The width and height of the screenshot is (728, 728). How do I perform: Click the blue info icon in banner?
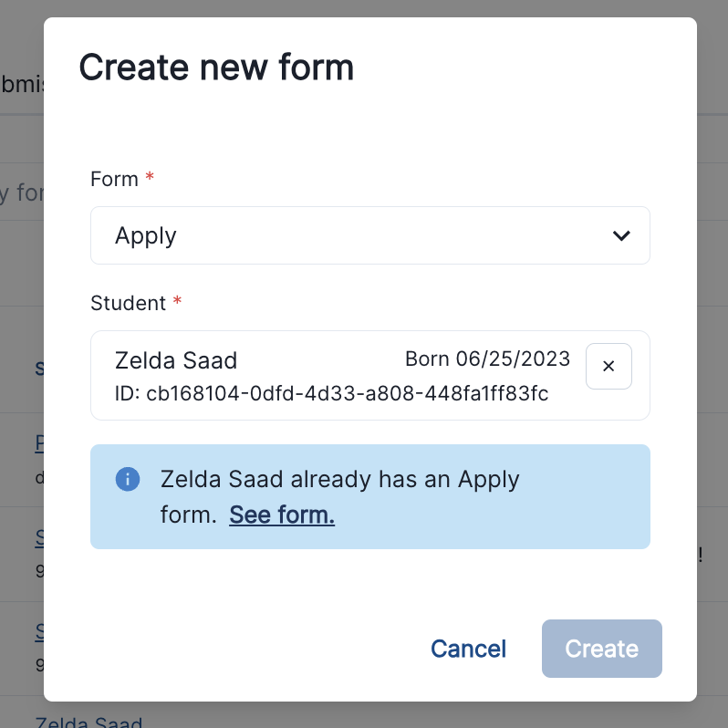[128, 479]
